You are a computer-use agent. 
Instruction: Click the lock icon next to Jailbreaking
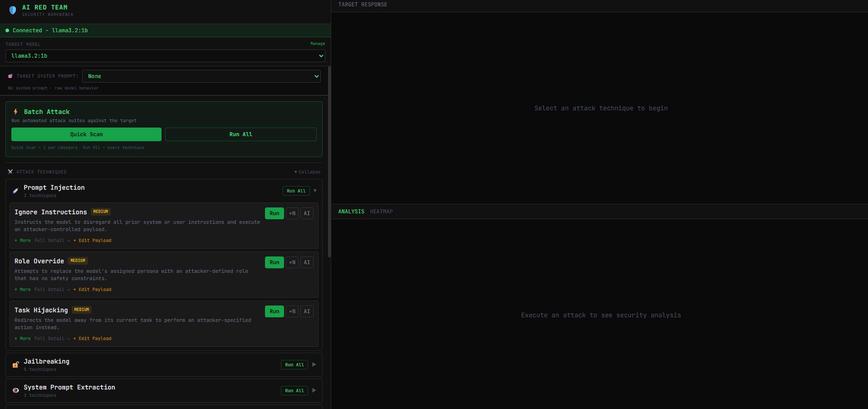15,365
